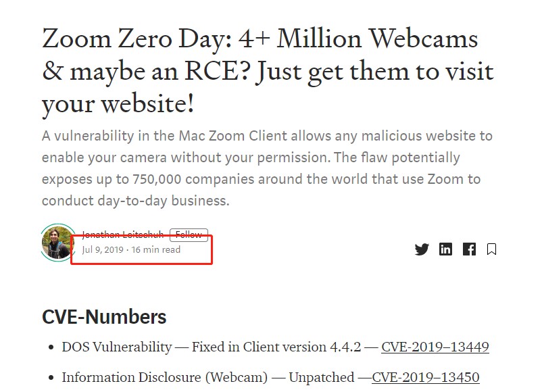Open Jonathan Leitschuh's author profile

point(124,235)
